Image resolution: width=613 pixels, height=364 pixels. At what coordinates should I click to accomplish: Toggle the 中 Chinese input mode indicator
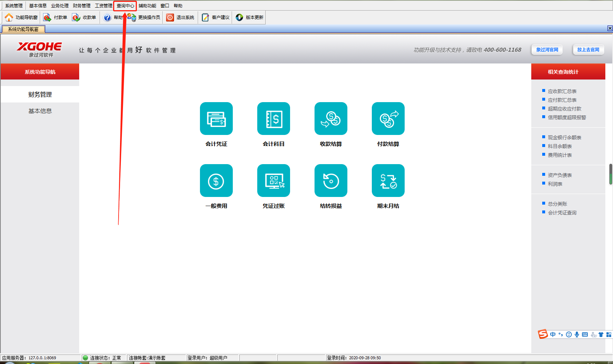(553, 334)
